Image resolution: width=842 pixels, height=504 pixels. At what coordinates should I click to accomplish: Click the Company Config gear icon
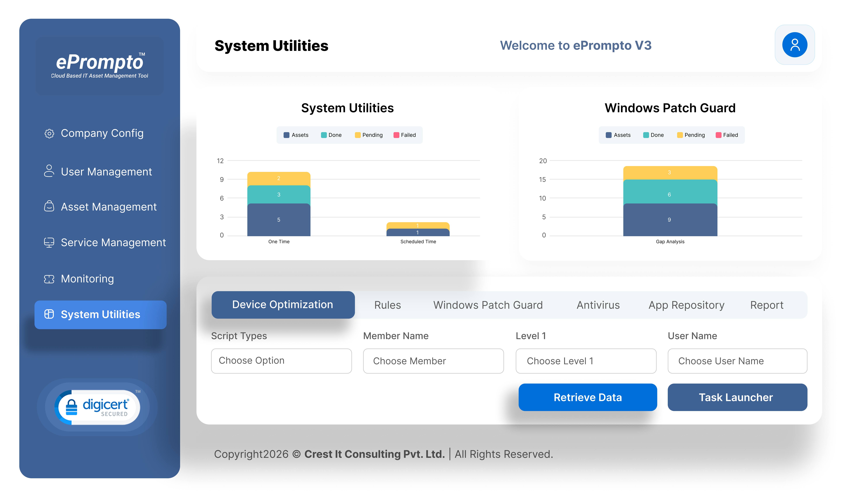pyautogui.click(x=49, y=133)
